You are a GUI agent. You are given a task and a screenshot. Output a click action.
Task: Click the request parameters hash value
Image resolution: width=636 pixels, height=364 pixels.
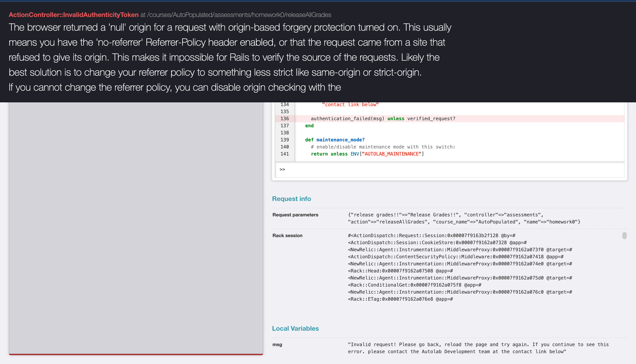click(x=464, y=218)
